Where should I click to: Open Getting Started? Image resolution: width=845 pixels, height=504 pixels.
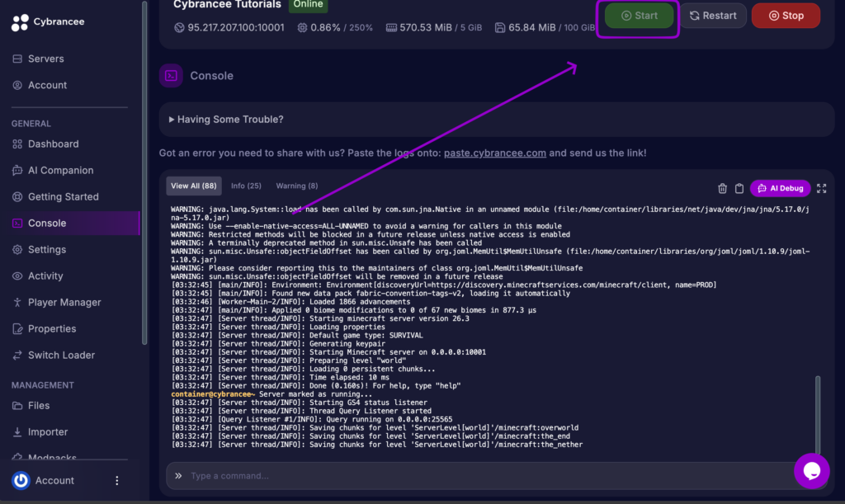click(63, 196)
